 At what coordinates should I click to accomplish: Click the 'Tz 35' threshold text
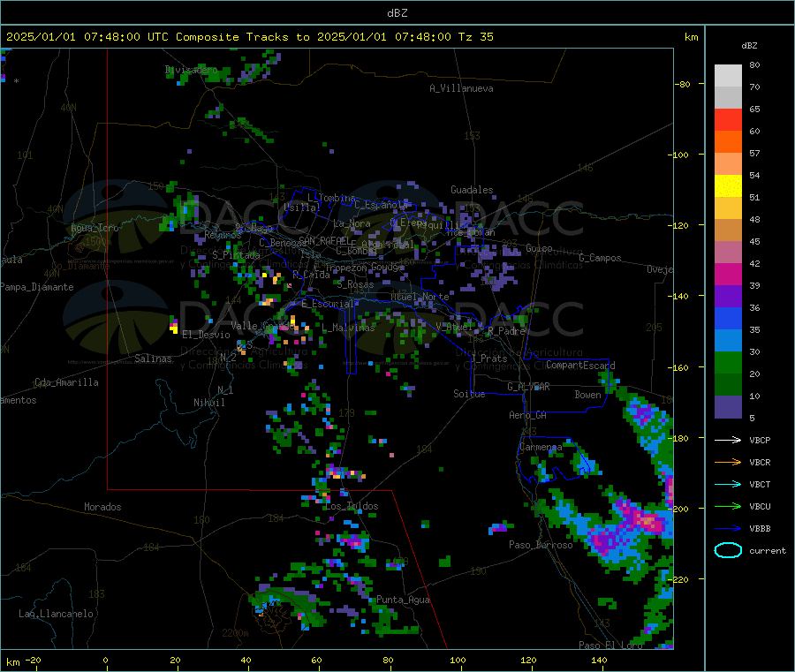click(475, 37)
